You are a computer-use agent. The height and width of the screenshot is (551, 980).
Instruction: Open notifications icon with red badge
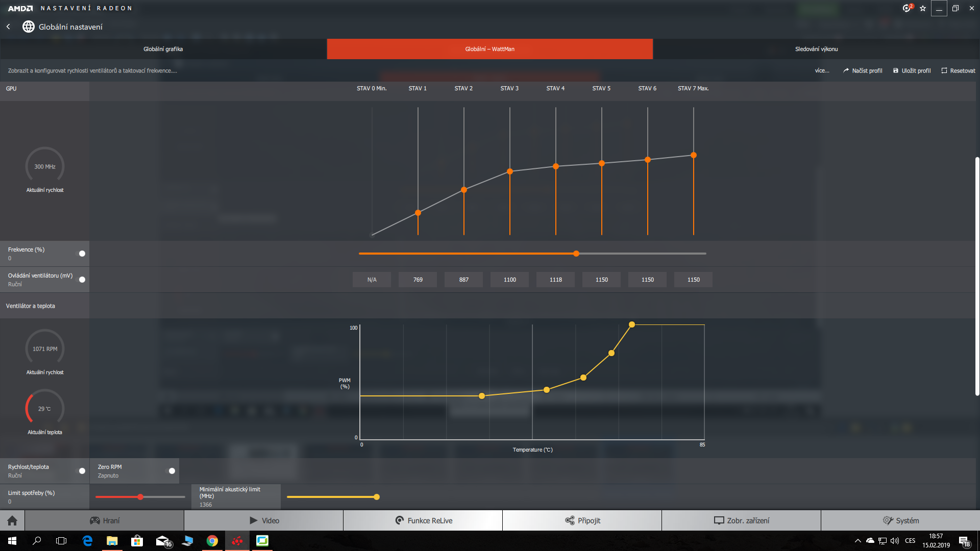tap(906, 8)
